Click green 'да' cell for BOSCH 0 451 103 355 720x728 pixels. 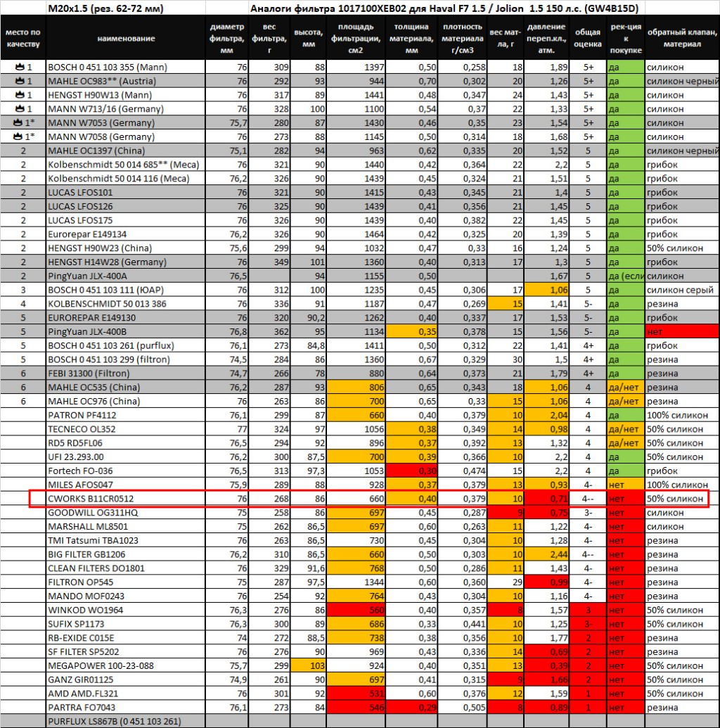[x=625, y=67]
